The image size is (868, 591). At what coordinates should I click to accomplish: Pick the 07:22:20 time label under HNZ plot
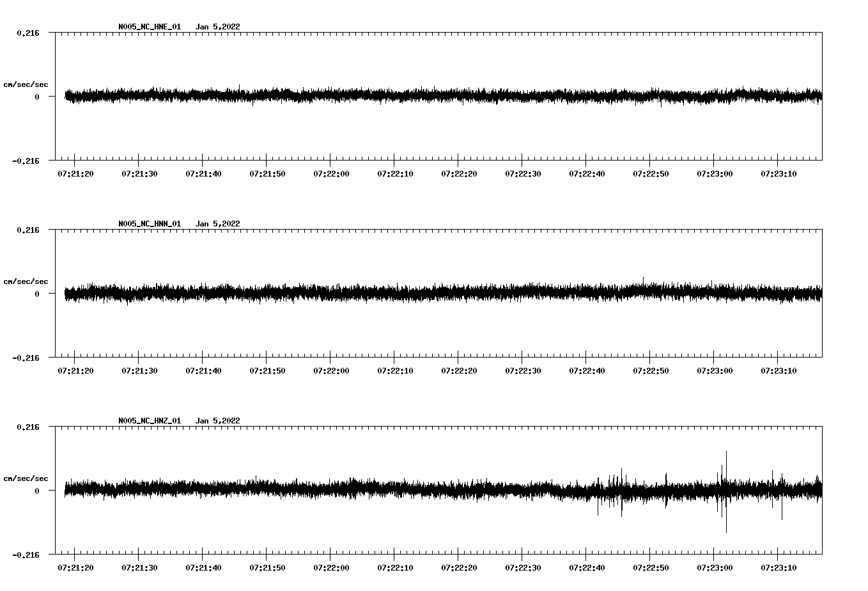[459, 568]
